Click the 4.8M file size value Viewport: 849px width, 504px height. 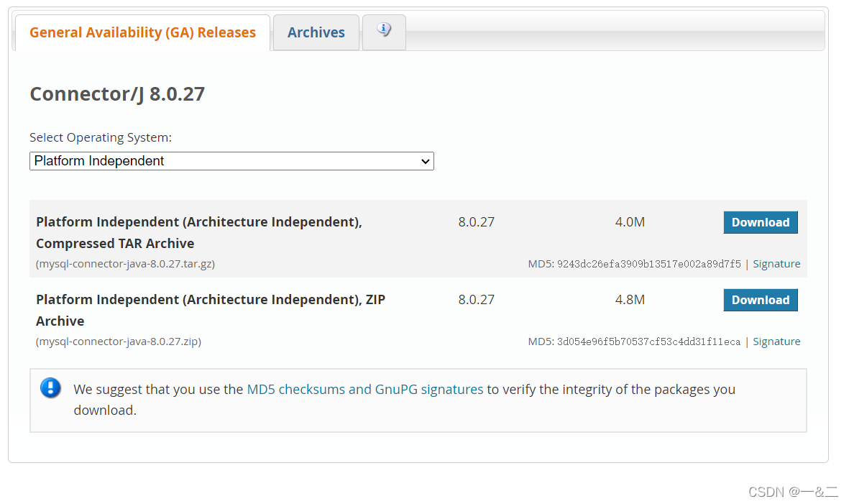tap(630, 299)
